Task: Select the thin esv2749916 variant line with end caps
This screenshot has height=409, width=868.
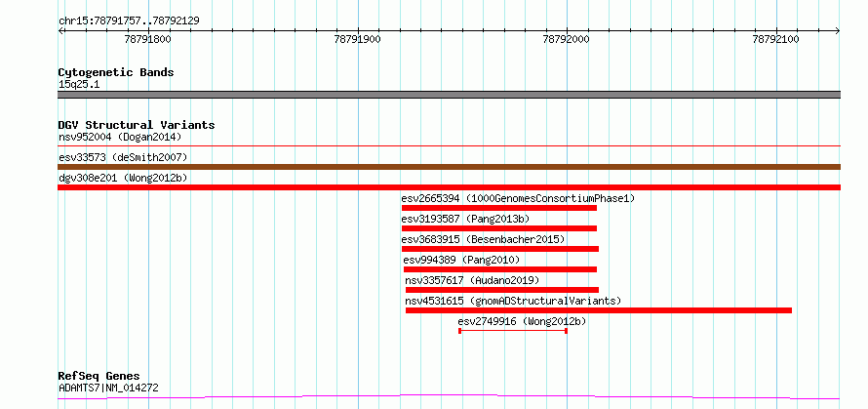Action: point(513,331)
